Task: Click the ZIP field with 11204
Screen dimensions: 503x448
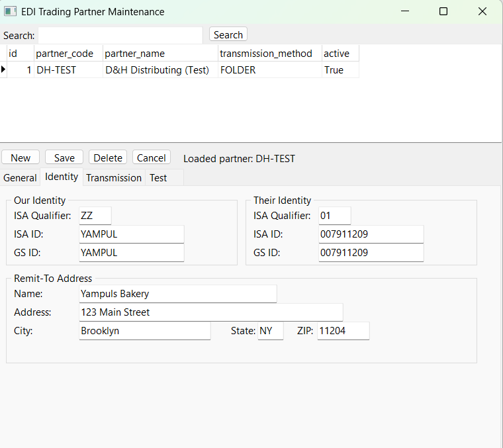Action: (343, 331)
